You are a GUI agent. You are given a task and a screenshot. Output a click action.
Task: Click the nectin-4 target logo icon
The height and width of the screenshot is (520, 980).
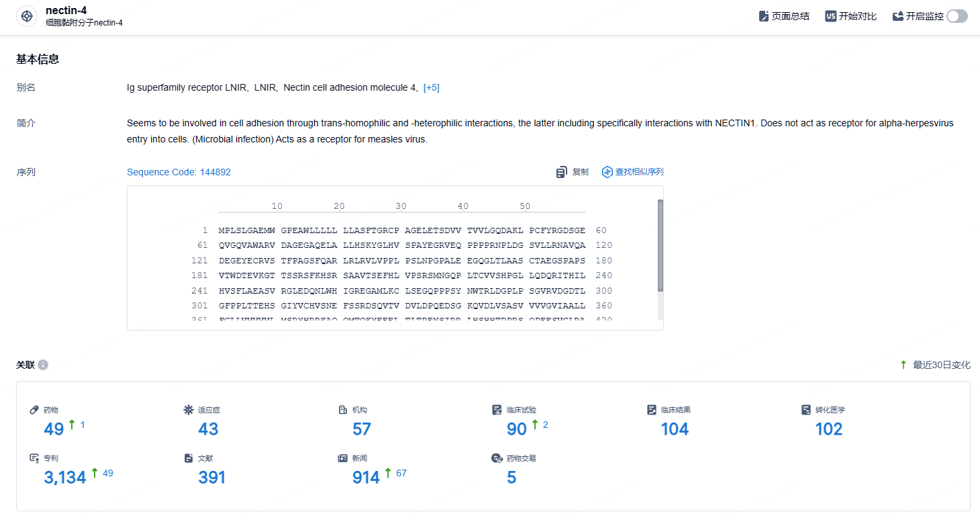[27, 16]
